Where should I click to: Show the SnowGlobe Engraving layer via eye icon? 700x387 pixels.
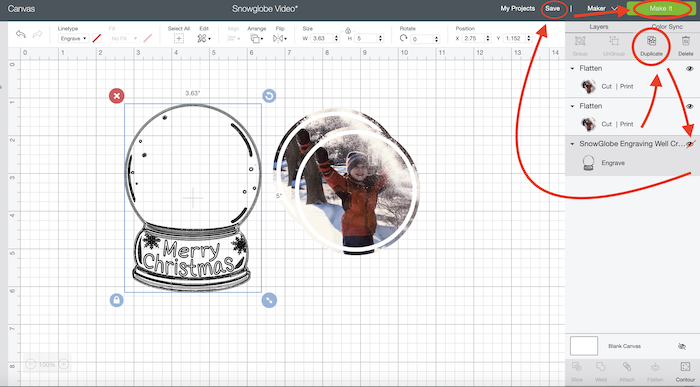tap(690, 144)
